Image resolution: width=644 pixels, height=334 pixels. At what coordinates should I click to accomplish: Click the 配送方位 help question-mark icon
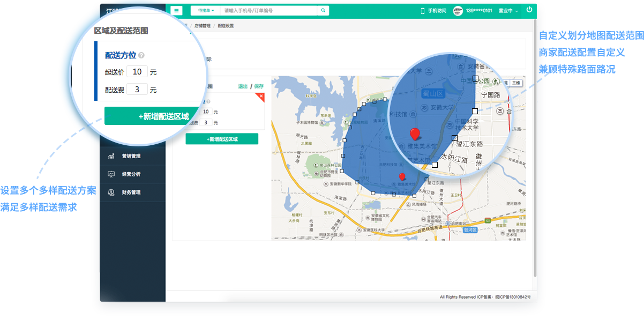[141, 55]
